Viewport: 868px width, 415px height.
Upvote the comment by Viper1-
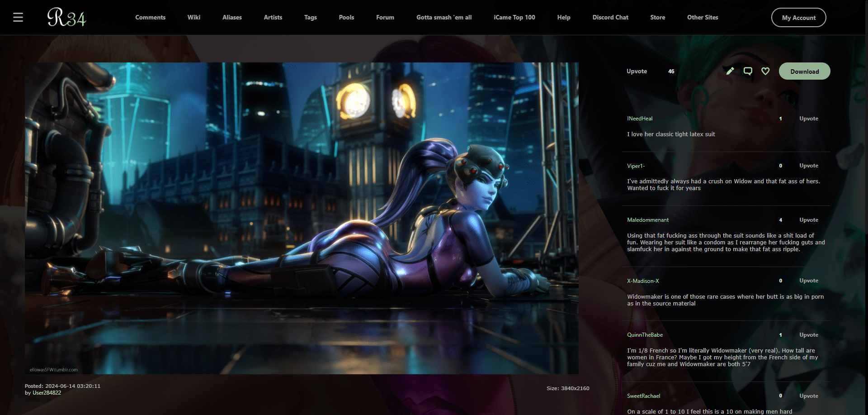point(809,166)
